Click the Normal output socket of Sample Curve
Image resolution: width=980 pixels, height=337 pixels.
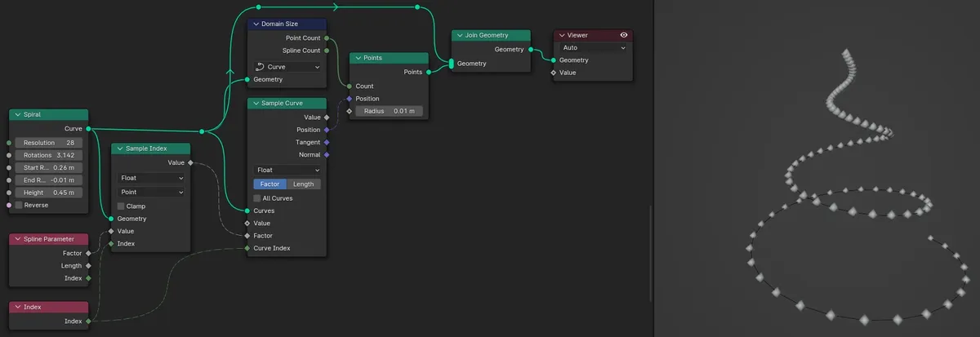tap(327, 154)
